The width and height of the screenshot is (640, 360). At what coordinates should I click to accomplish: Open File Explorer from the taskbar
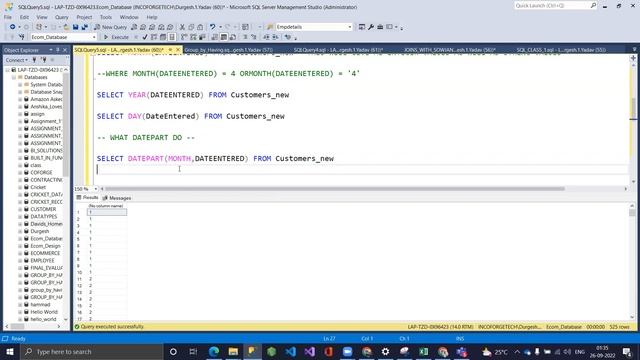[x=233, y=351]
